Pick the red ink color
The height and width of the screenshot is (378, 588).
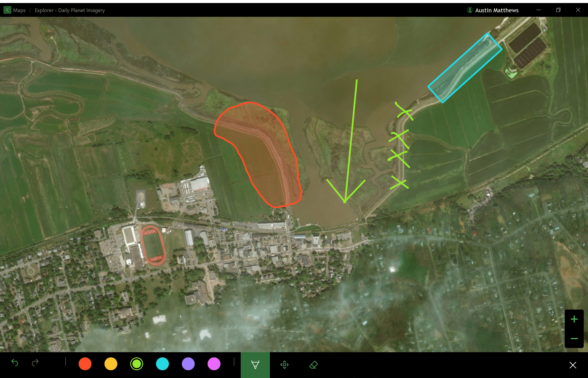click(85, 364)
